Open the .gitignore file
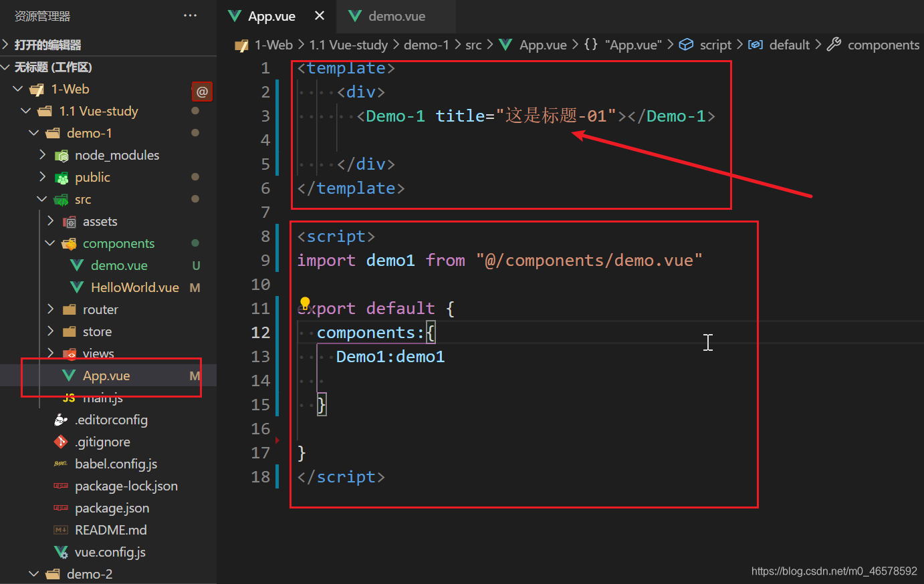 coord(102,442)
